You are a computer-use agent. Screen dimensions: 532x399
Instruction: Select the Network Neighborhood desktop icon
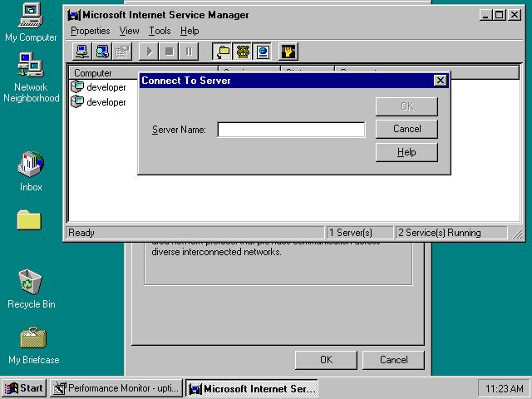click(31, 77)
